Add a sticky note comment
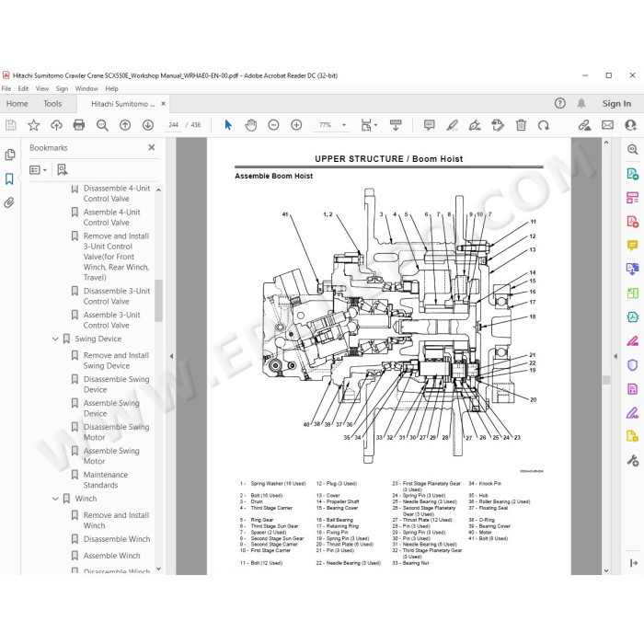 pyautogui.click(x=430, y=125)
